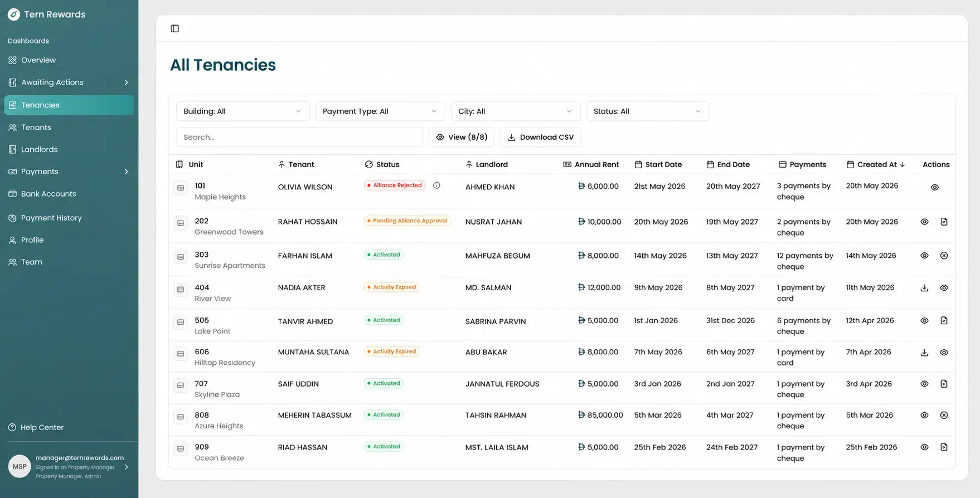Select Tenancies in sidebar
The image size is (980, 498).
[69, 105]
